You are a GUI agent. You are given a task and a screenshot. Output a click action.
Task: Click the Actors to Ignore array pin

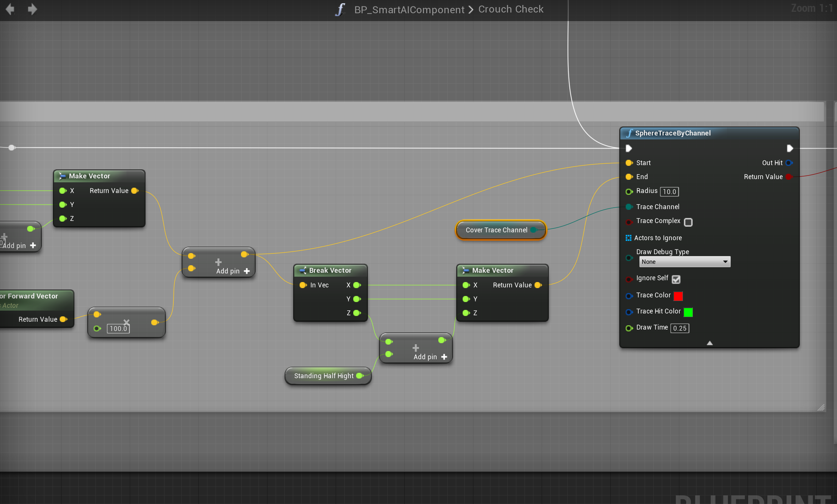tap(629, 238)
